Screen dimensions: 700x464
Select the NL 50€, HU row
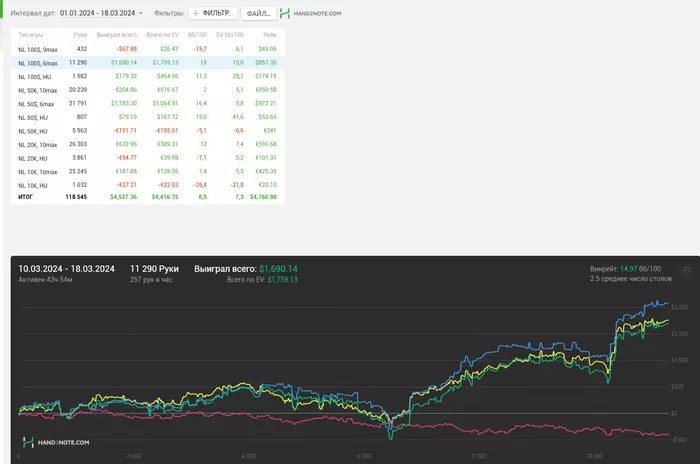(x=147, y=131)
